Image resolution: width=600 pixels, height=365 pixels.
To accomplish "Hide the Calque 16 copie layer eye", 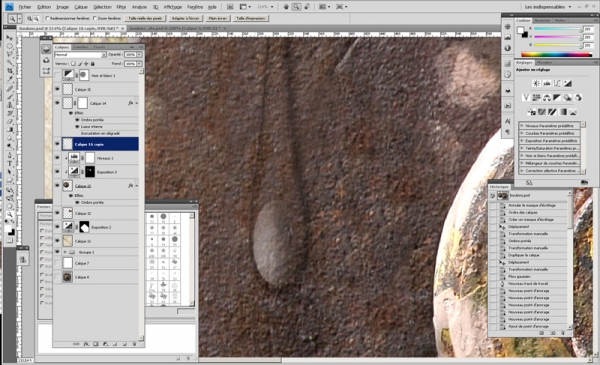I will [x=57, y=144].
